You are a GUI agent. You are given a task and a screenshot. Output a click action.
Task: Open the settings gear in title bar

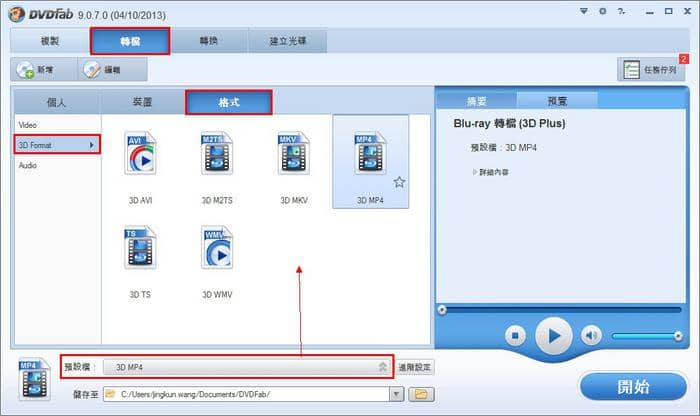603,11
